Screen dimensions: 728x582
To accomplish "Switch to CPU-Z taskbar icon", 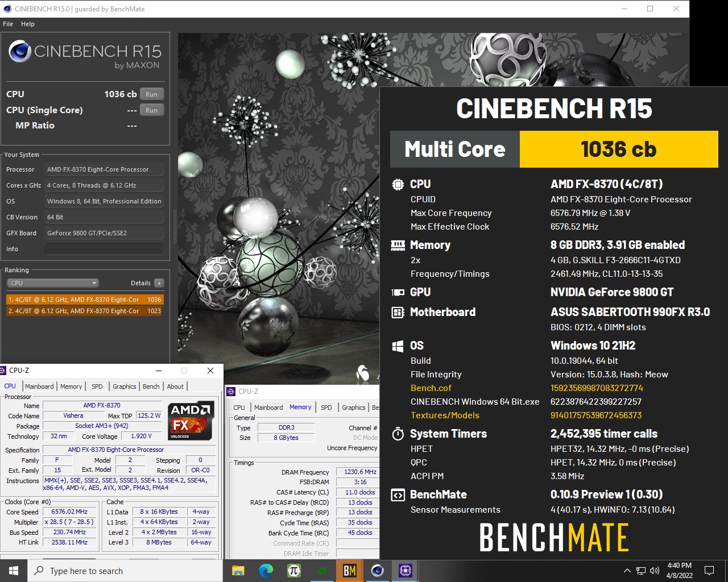I will (406, 571).
